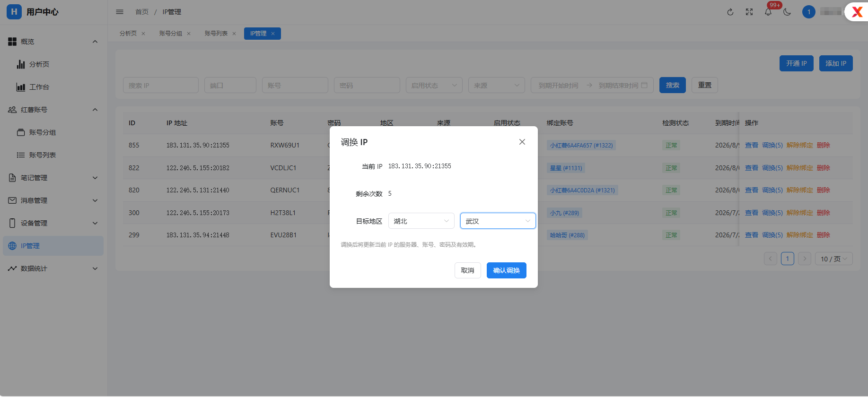Click 开通 IP button
The height and width of the screenshot is (398, 868).
tap(797, 63)
